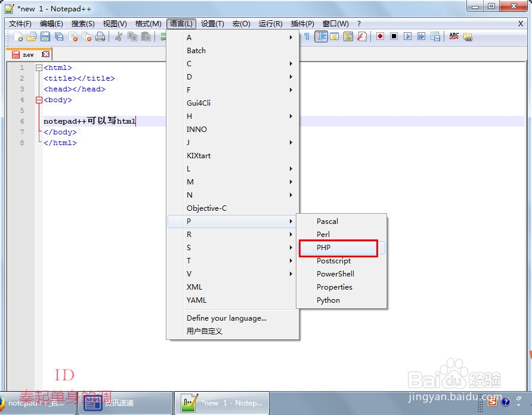Open the 视图(V) menu

tap(115, 24)
